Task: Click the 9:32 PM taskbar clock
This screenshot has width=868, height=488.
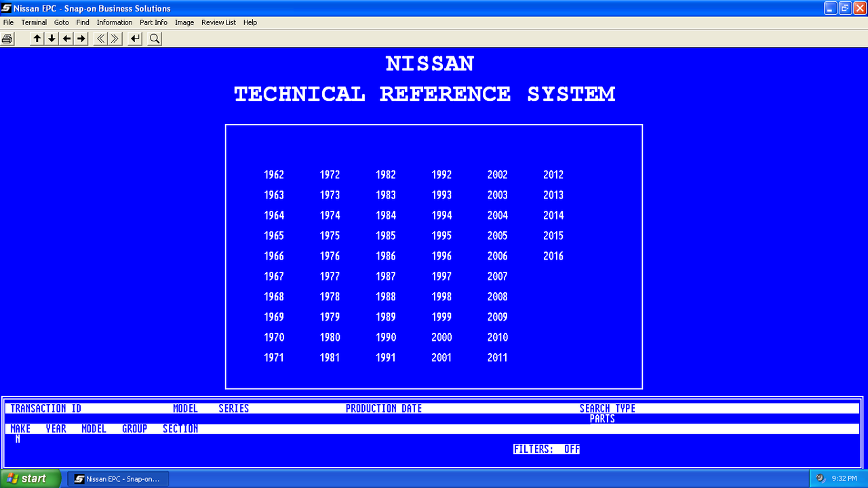Action: pyautogui.click(x=844, y=479)
